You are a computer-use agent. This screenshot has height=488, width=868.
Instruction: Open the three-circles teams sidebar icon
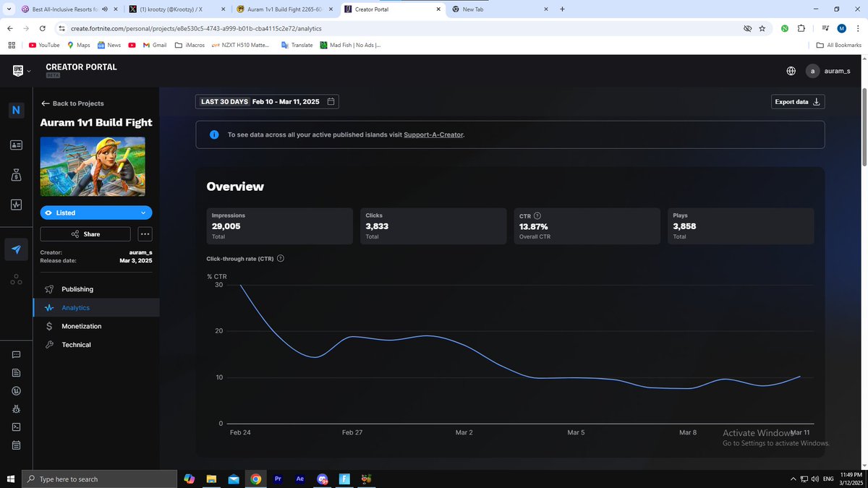click(17, 280)
